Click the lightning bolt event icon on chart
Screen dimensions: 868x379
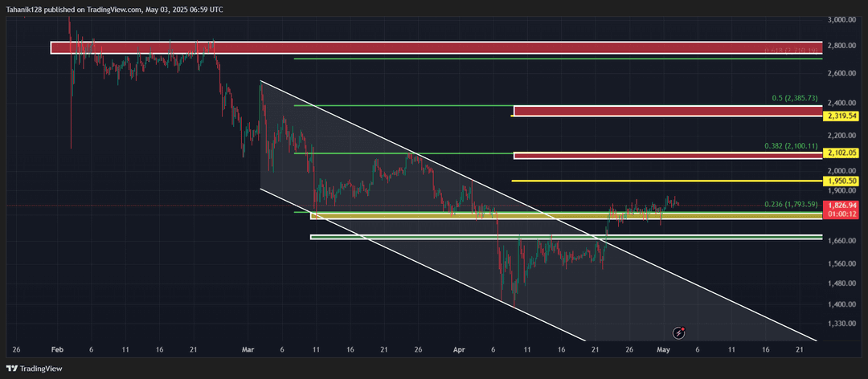pos(679,332)
